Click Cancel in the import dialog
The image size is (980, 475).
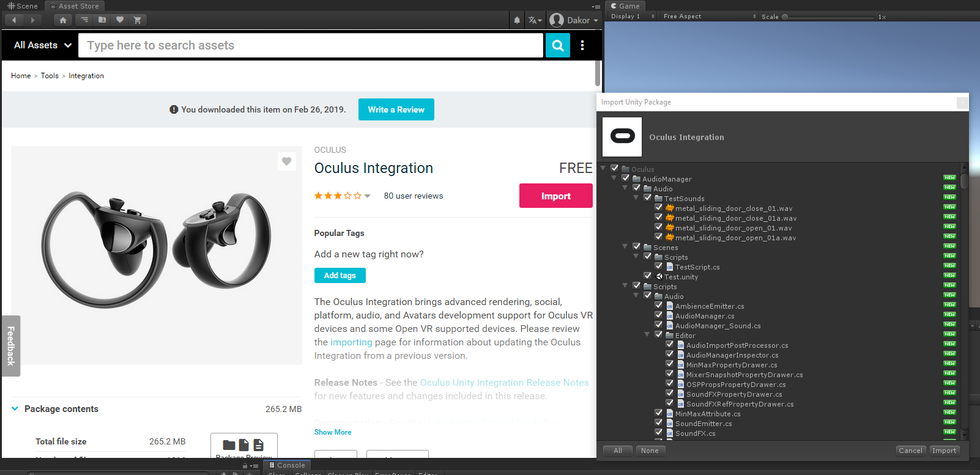[x=910, y=451]
